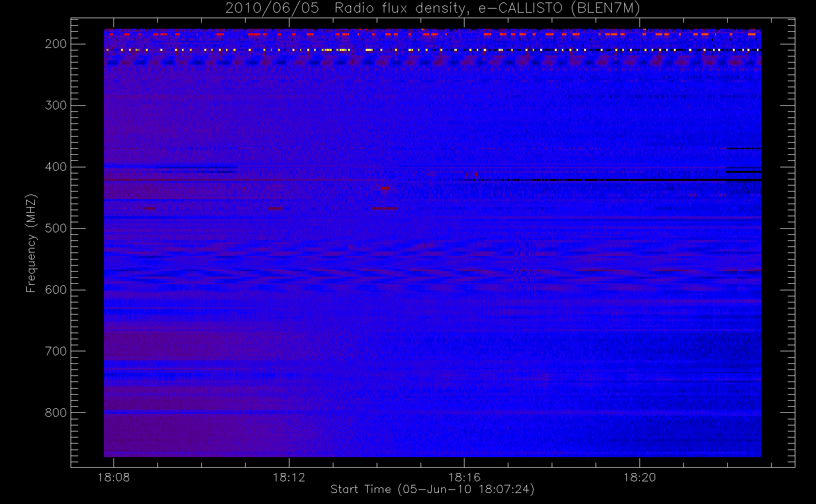Screen dimensions: 816x504
Task: Click the 800 frequency tick label
Action: tap(55, 413)
